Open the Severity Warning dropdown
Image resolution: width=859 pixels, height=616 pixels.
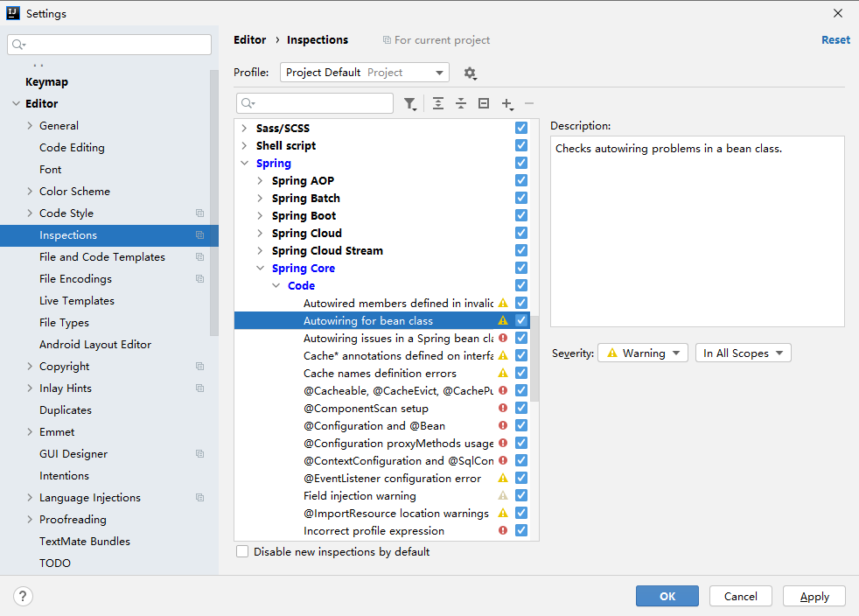643,353
